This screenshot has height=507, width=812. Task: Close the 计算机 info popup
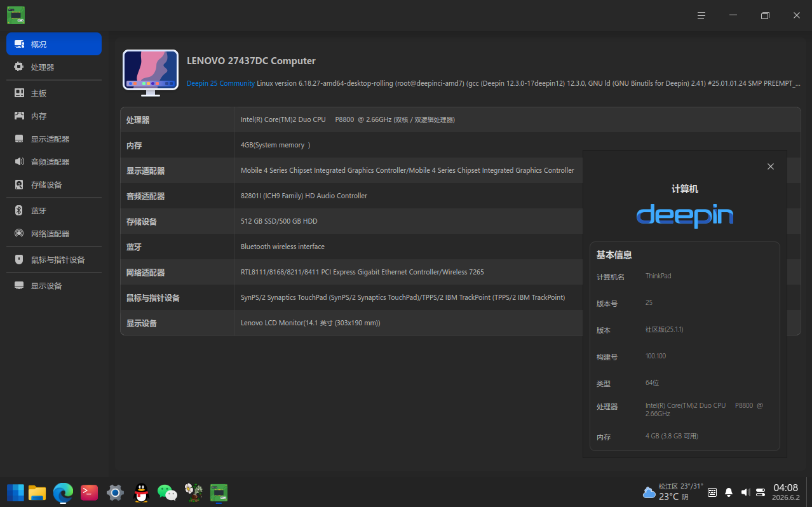coord(771,166)
